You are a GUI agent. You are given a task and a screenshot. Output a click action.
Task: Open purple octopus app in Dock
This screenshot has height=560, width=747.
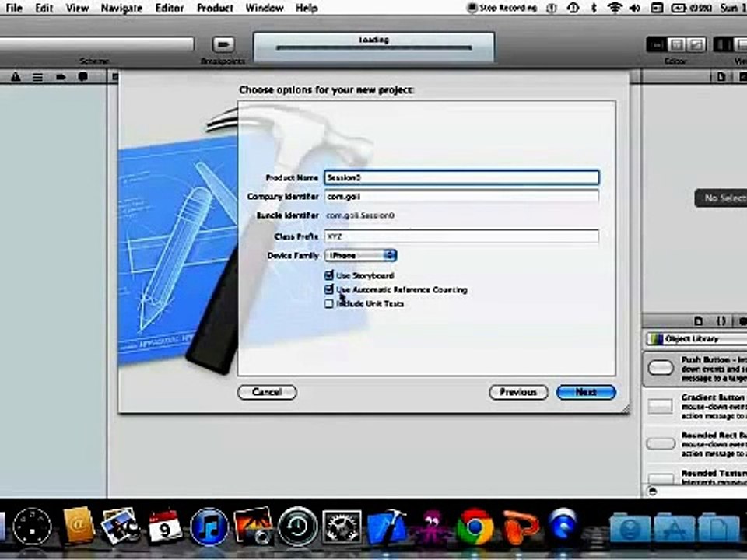(432, 527)
